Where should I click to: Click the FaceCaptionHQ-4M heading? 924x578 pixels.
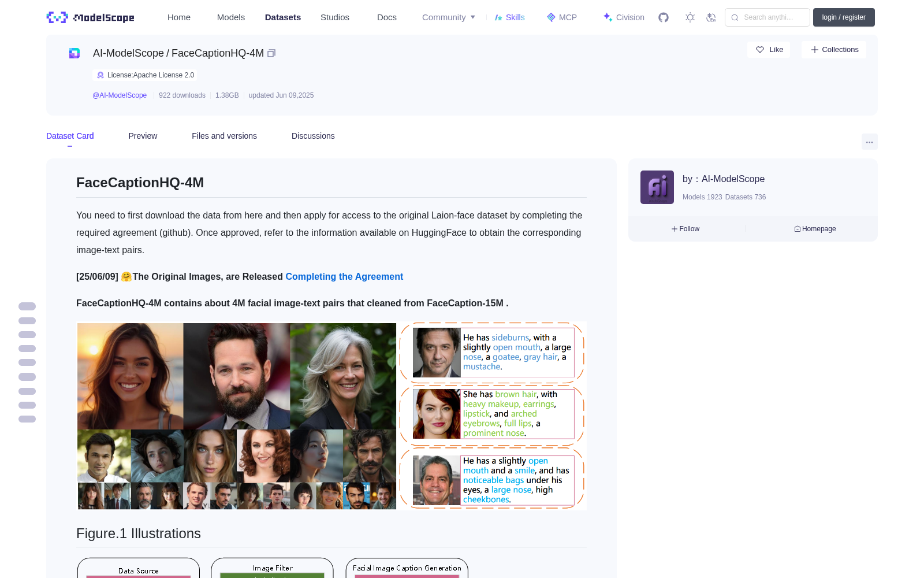(x=140, y=183)
